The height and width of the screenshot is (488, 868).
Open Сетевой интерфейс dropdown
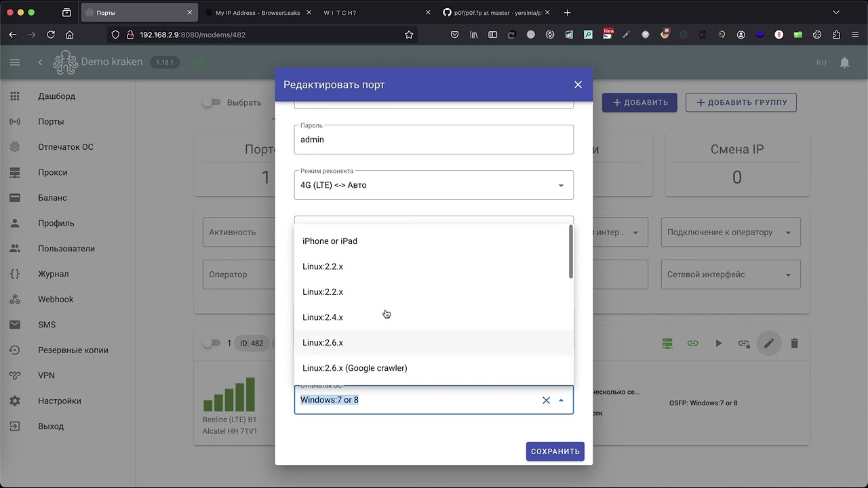click(x=730, y=274)
